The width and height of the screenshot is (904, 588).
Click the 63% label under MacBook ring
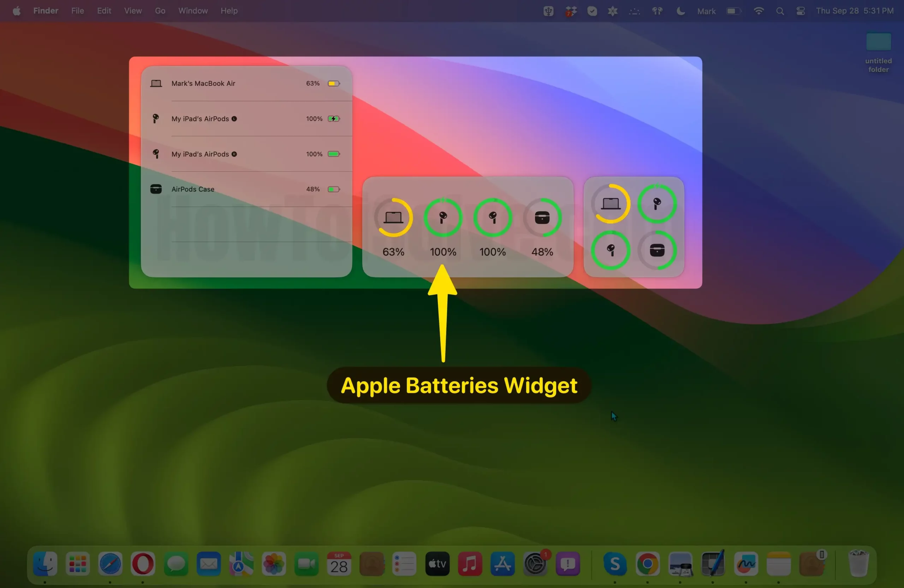tap(393, 252)
